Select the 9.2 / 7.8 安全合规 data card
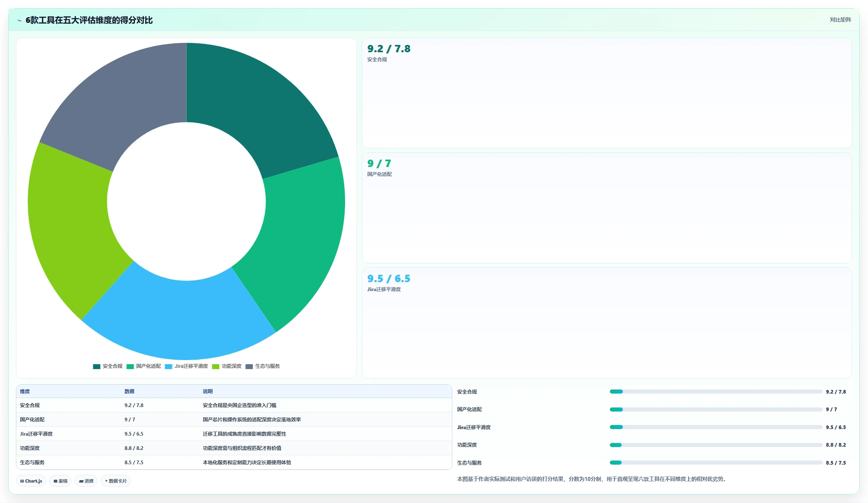The height and width of the screenshot is (503, 868). tap(607, 93)
